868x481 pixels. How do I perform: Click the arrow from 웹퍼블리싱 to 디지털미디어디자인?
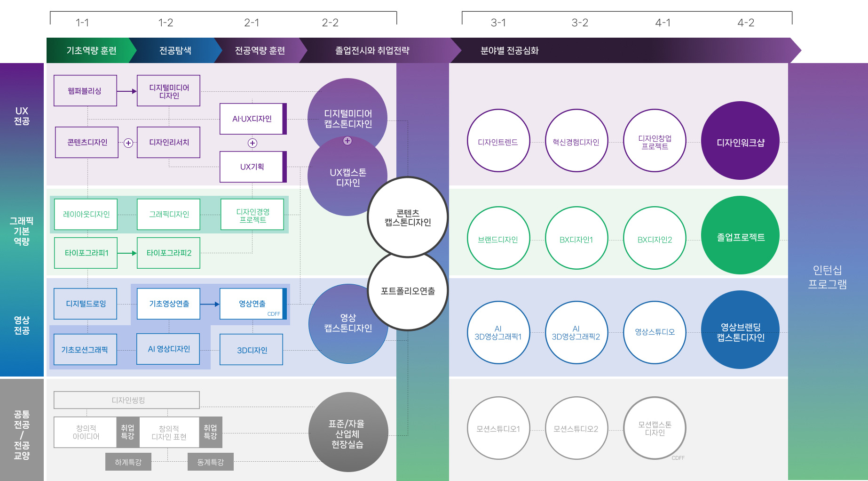(126, 91)
